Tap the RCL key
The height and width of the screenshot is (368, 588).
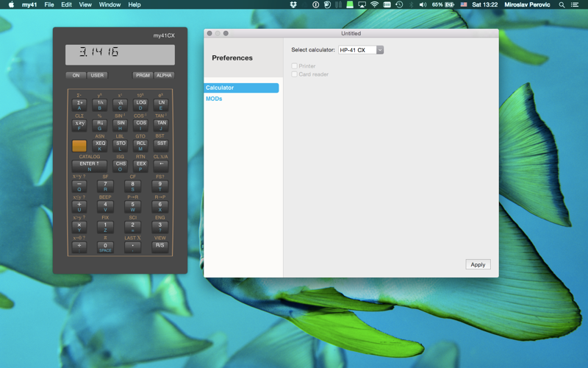140,146
